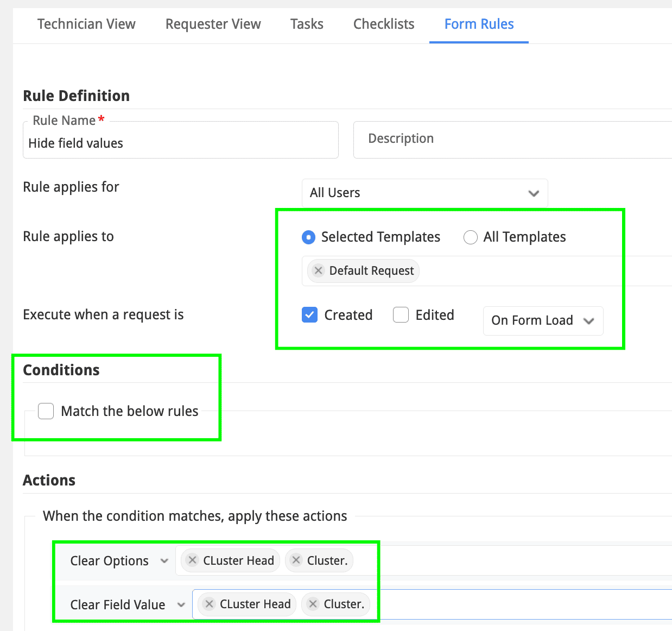Remove CLuster Head from Clear Field Value

[209, 604]
